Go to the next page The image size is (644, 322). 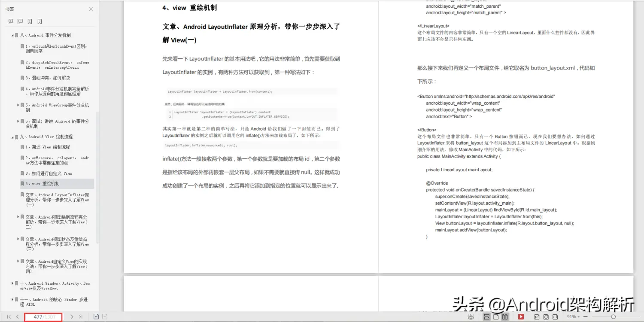[x=72, y=317]
